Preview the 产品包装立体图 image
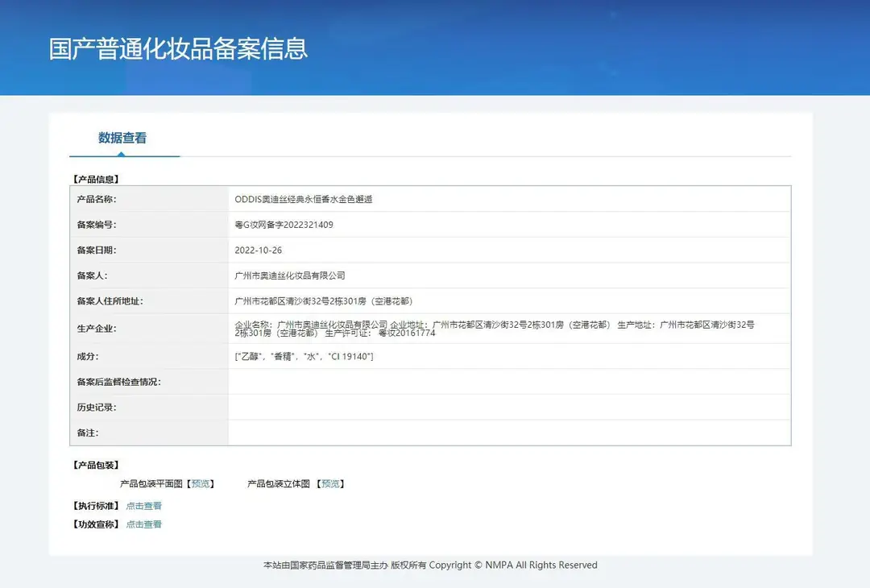This screenshot has width=870, height=588. (x=331, y=484)
